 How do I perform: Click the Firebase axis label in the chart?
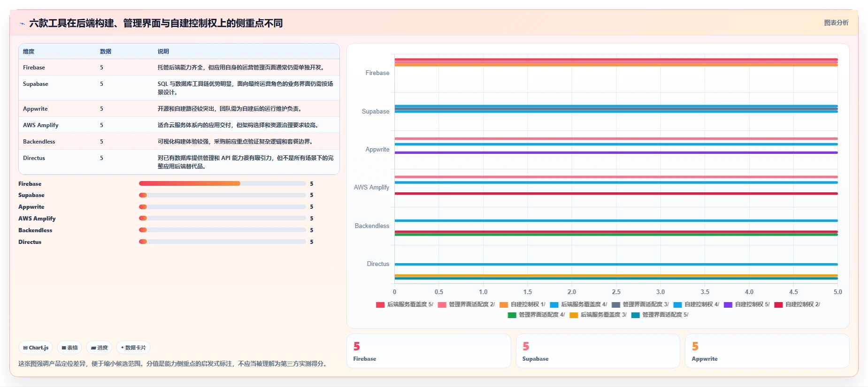(x=377, y=73)
